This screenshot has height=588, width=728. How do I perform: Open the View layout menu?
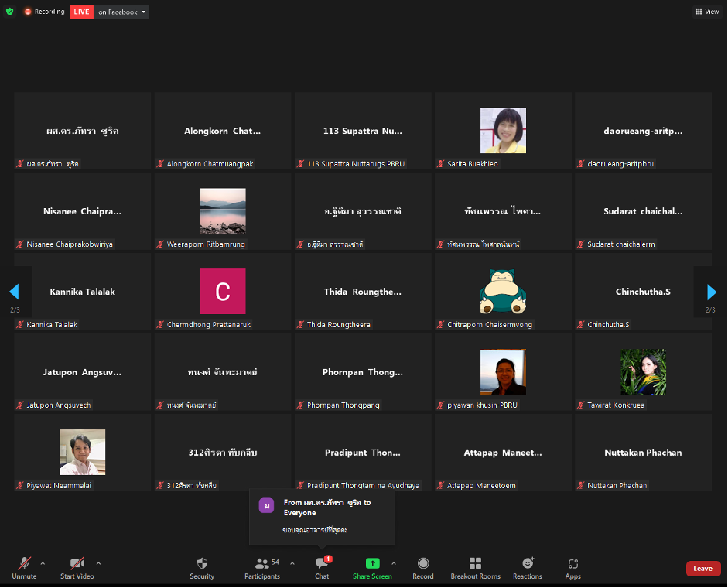(707, 12)
